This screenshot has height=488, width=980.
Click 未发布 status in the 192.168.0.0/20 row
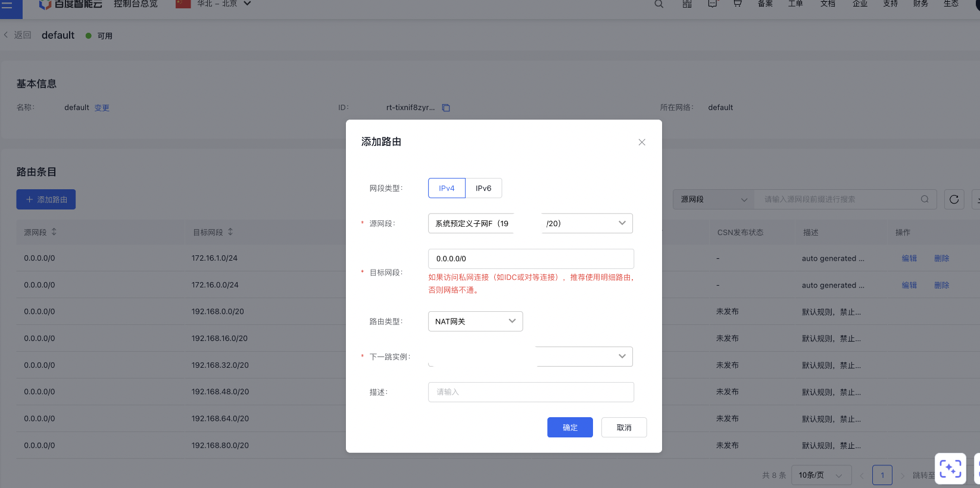click(x=728, y=311)
